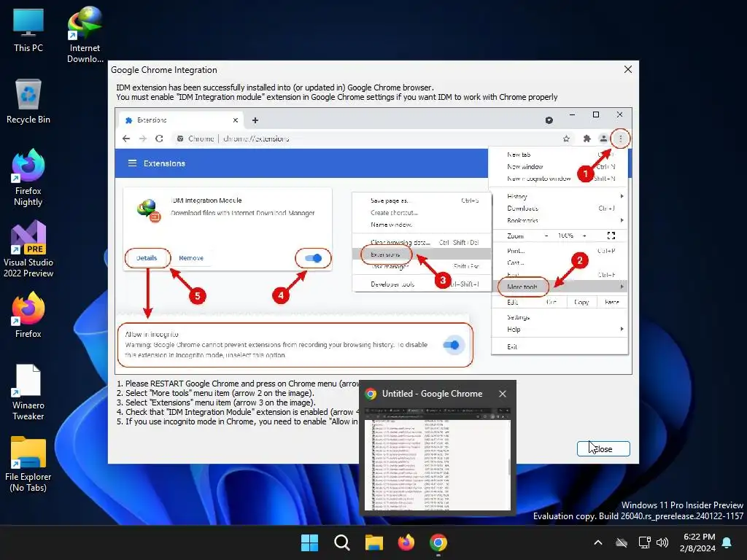Image resolution: width=747 pixels, height=560 pixels.
Task: Expand the Help submenu arrow
Action: click(x=622, y=329)
